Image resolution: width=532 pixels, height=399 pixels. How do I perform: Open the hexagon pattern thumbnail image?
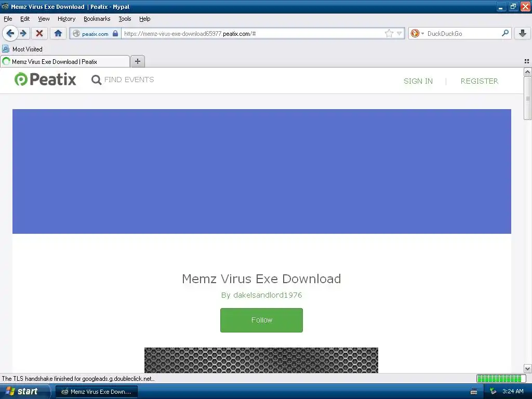[261, 360]
